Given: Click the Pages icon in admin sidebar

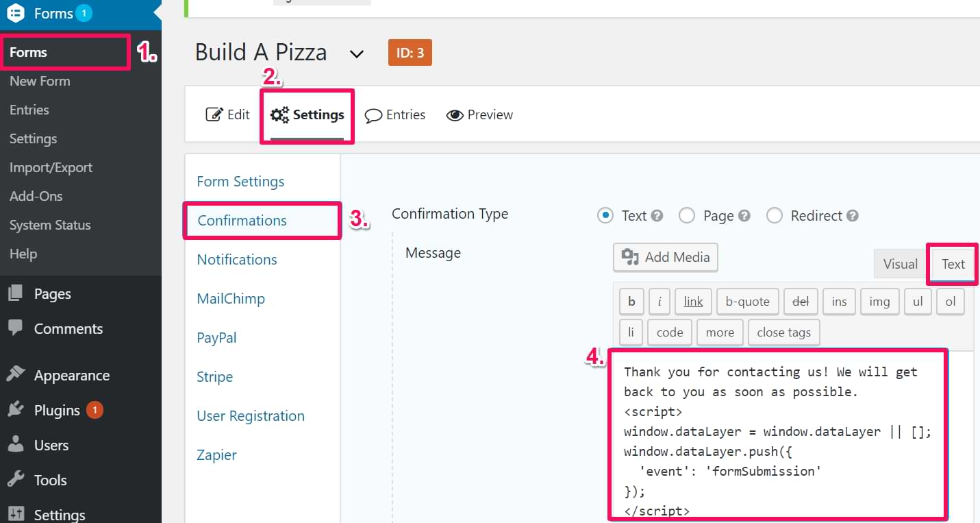Looking at the screenshot, I should pyautogui.click(x=15, y=294).
